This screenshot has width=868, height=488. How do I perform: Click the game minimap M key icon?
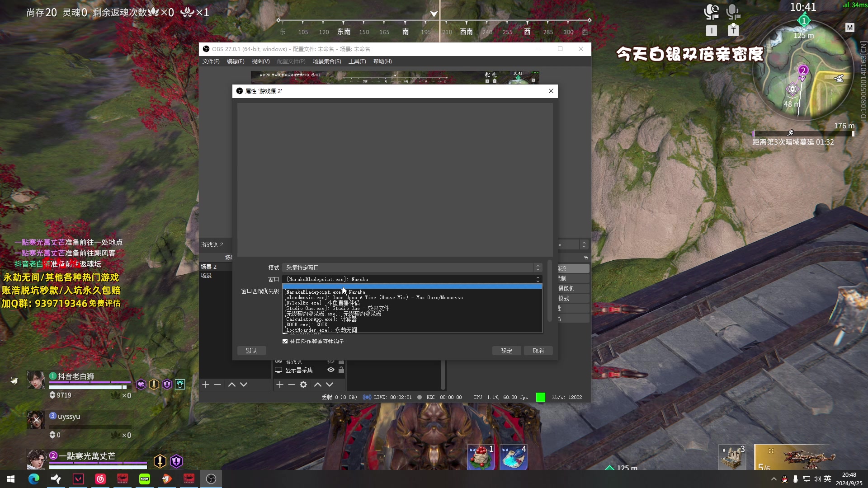(x=850, y=28)
